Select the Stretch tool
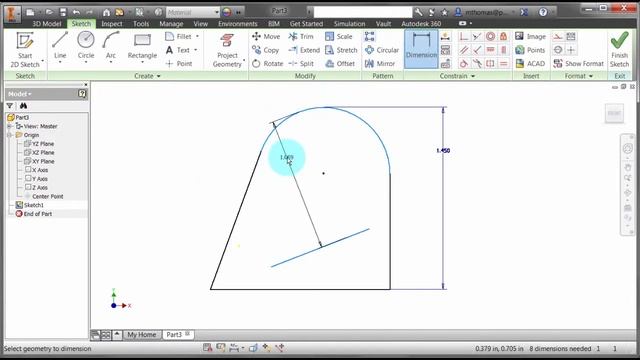This screenshot has width=640, height=360. [x=341, y=50]
